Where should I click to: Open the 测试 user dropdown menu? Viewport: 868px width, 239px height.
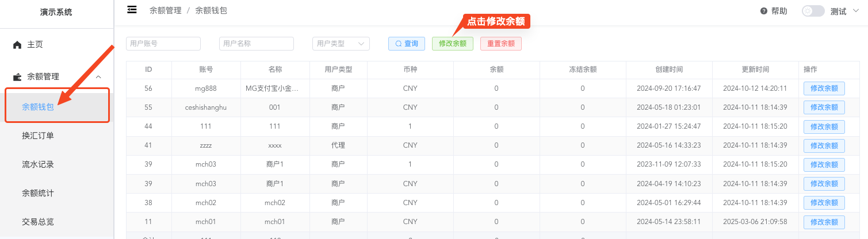846,11
